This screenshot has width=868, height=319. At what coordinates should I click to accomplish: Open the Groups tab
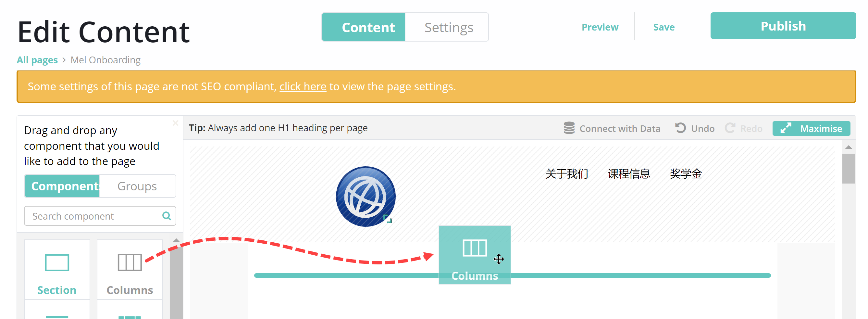point(137,186)
